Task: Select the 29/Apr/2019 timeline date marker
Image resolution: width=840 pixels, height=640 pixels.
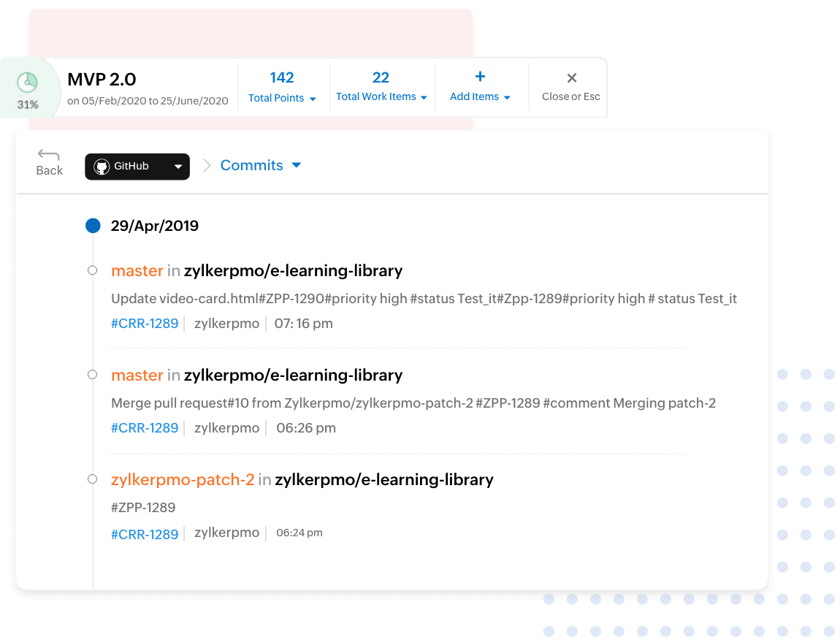Action: pyautogui.click(x=93, y=226)
